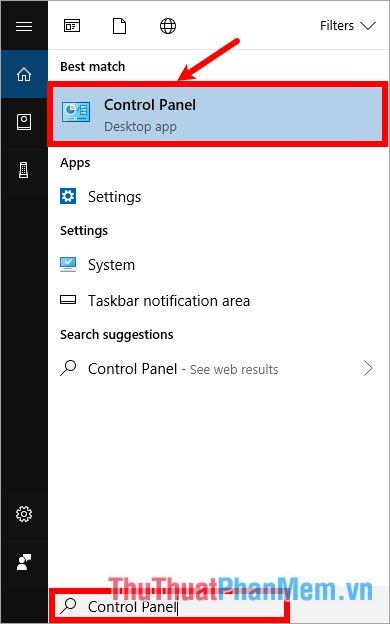This screenshot has height=624, width=390.
Task: Click the Feedback person icon
Action: 24,562
